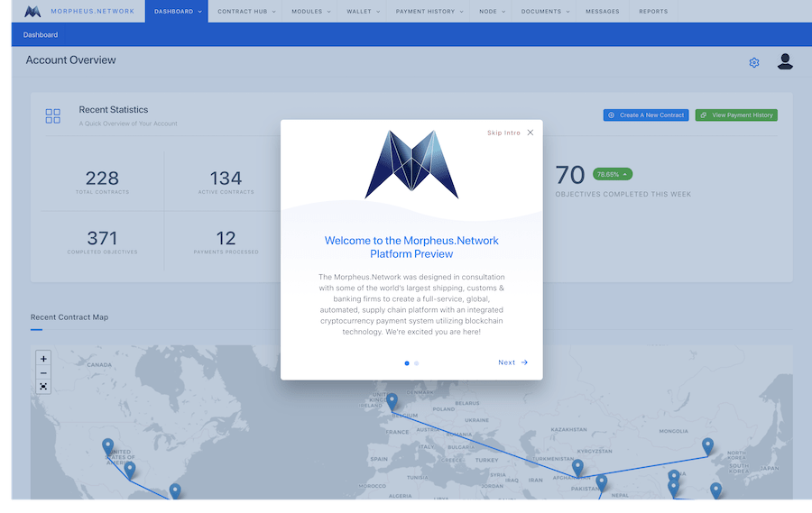
Task: Open the settings gear icon
Action: tap(754, 62)
